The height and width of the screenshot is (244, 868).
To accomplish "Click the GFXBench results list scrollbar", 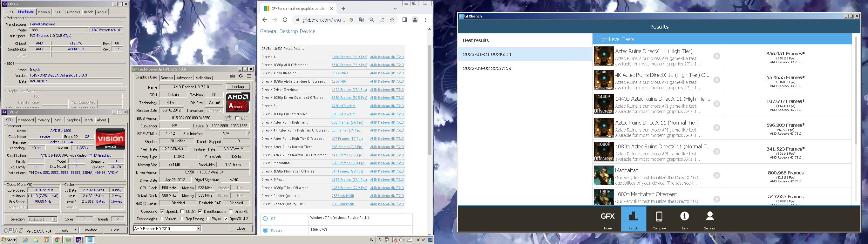I will coord(856,90).
